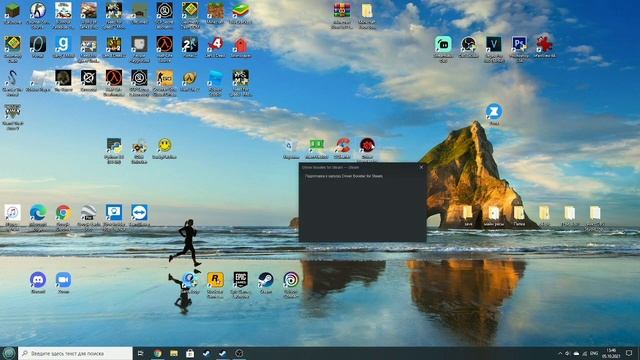The width and height of the screenshot is (640, 360).
Task: Open the red house game shortcut
Action: [x=240, y=44]
